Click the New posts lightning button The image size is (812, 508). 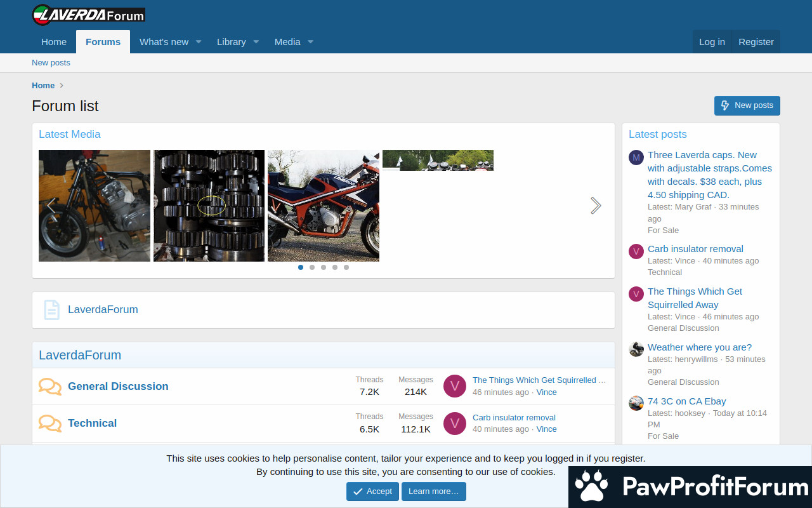[747, 105]
